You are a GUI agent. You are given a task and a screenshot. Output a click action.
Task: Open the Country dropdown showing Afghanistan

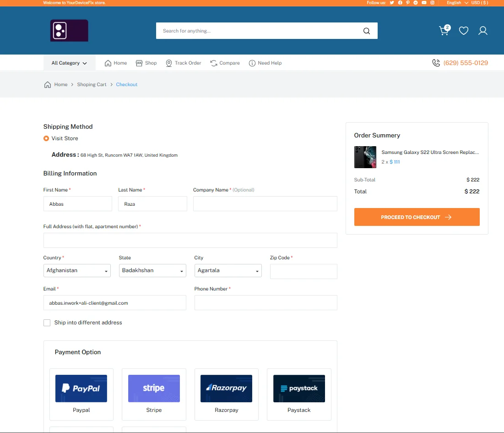(x=77, y=271)
